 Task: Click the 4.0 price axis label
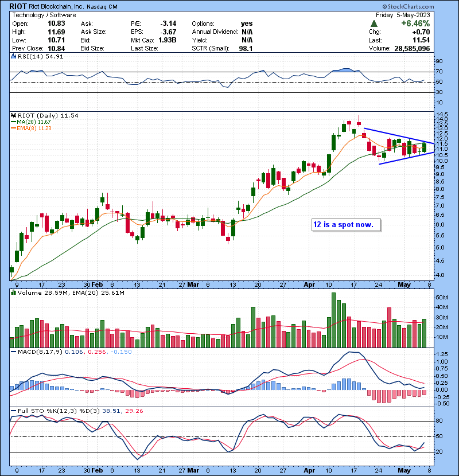coord(440,275)
